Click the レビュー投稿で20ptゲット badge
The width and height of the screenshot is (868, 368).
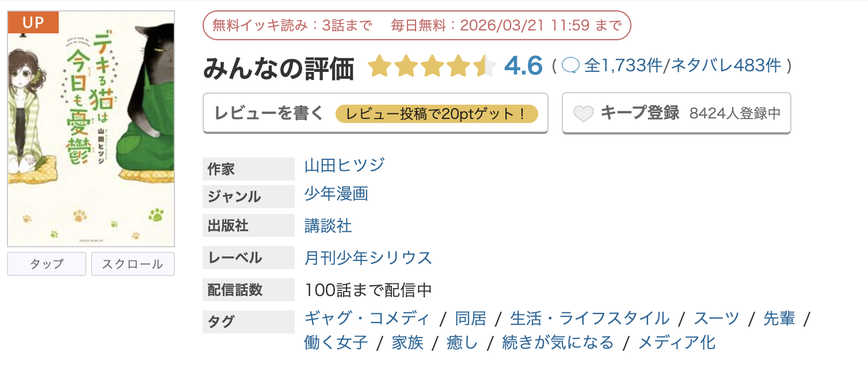(439, 113)
